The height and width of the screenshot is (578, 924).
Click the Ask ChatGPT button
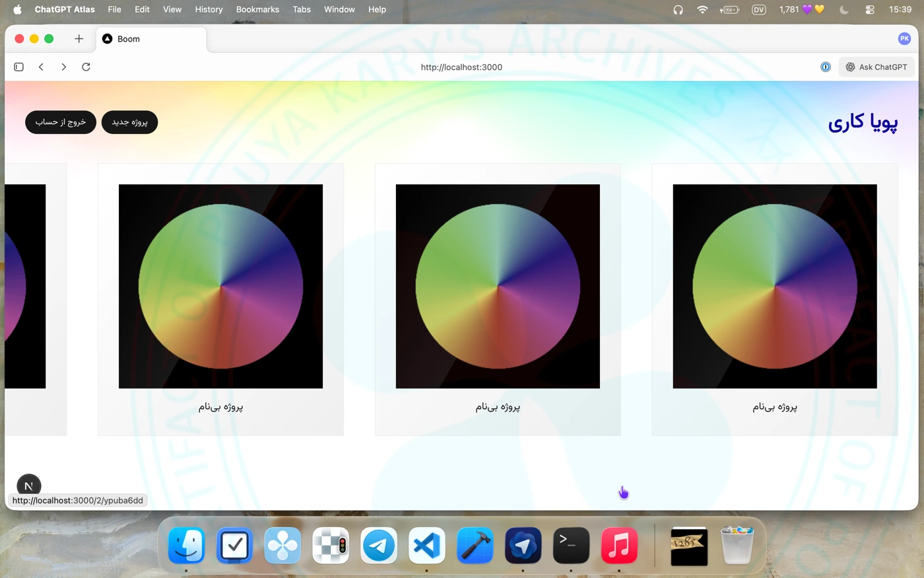click(x=876, y=67)
